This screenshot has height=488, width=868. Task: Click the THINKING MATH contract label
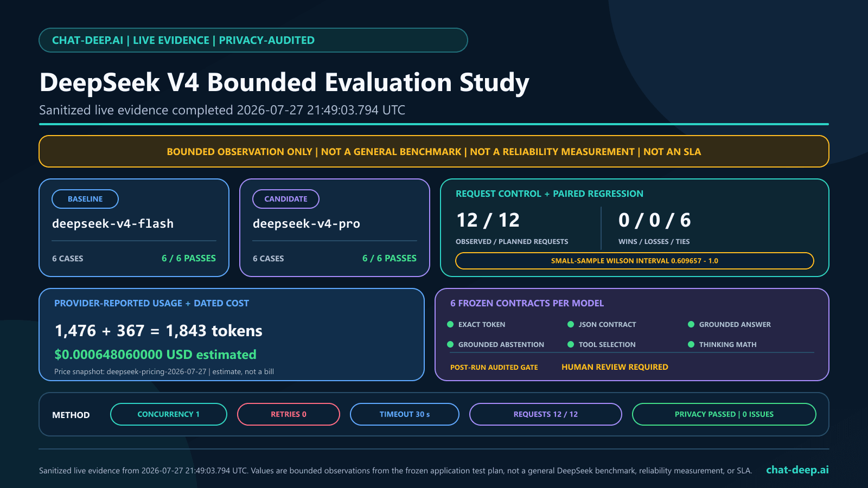(727, 344)
